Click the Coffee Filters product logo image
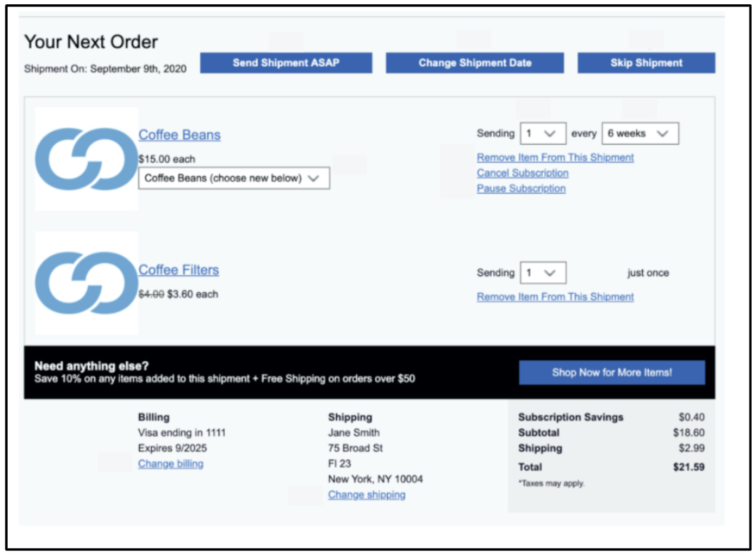This screenshot has width=756, height=556. click(x=86, y=282)
